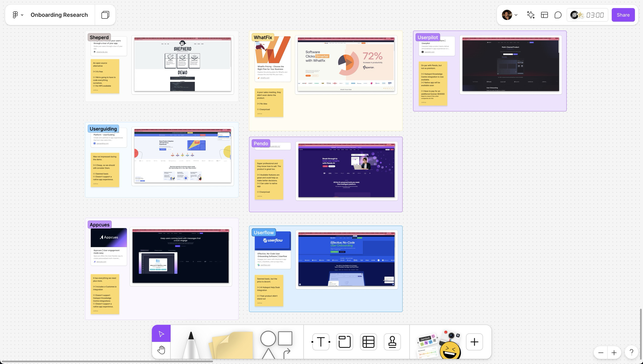This screenshot has height=364, width=643.
Task: Select the userflow logo link card
Action: pyautogui.click(x=273, y=250)
